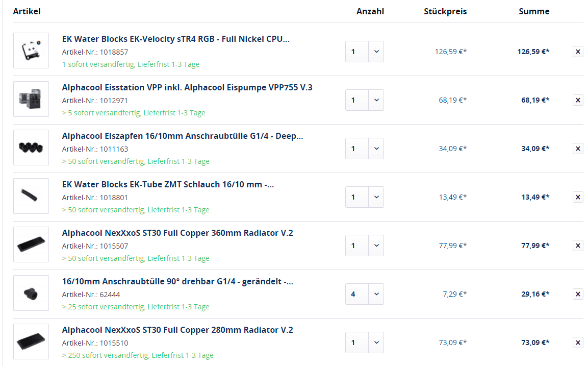Click the Eiszapfen fittings product image
This screenshot has width=588, height=366.
pos(31,148)
